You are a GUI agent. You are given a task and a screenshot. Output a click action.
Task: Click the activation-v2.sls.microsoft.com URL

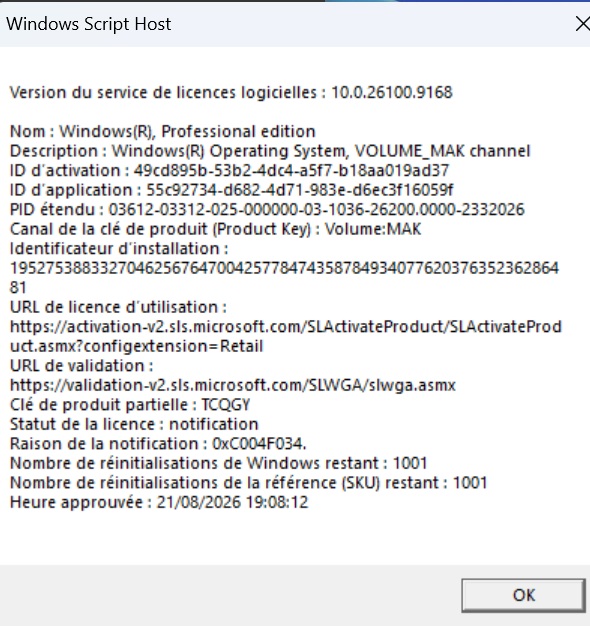285,327
